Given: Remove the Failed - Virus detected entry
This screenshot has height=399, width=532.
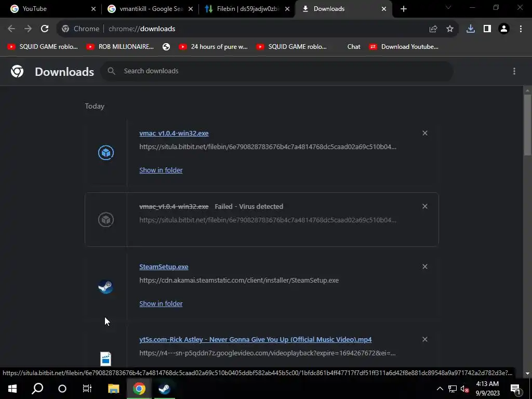Looking at the screenshot, I should 425,206.
